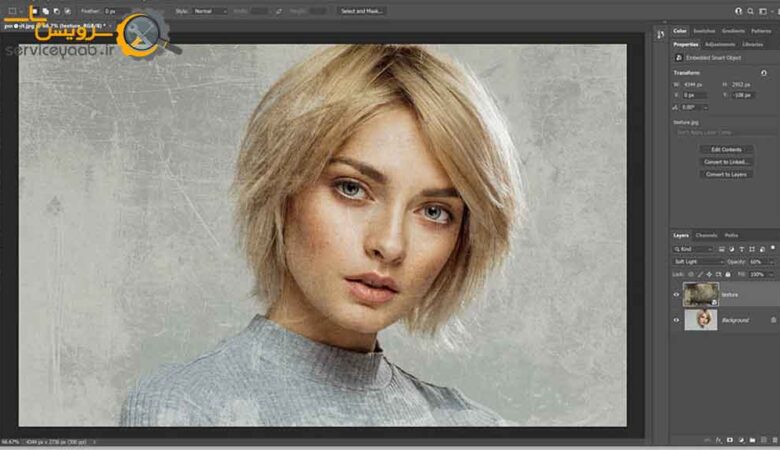Toggle layer filtering on/off switch
Image resolution: width=780 pixels, height=450 pixels.
(773, 248)
